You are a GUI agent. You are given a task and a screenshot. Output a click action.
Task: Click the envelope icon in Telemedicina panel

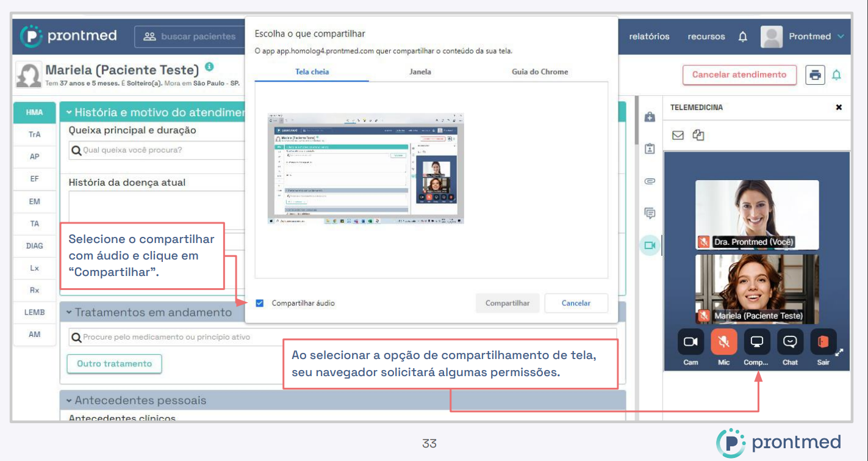click(678, 136)
